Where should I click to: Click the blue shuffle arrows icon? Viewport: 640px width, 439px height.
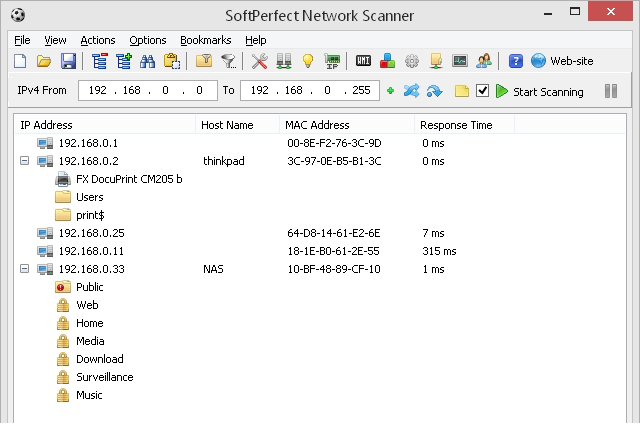point(411,91)
